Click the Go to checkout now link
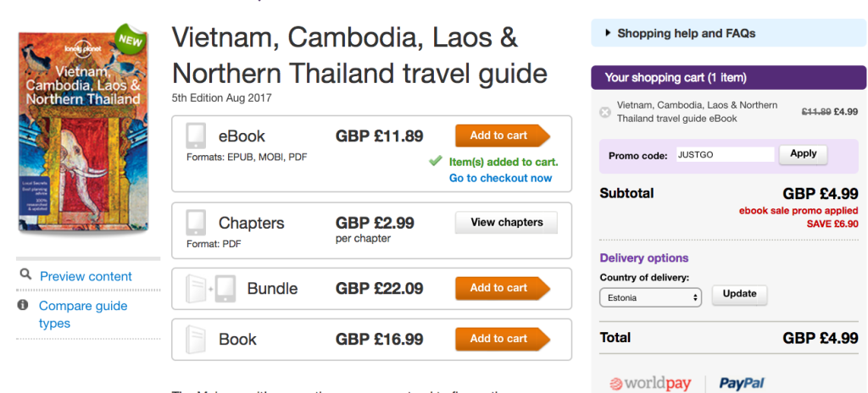 [x=500, y=178]
